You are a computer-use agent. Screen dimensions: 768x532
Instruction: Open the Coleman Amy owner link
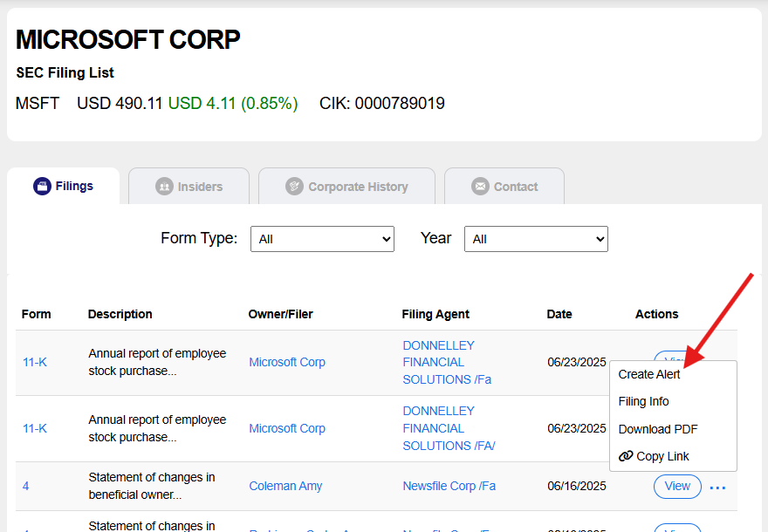click(285, 486)
